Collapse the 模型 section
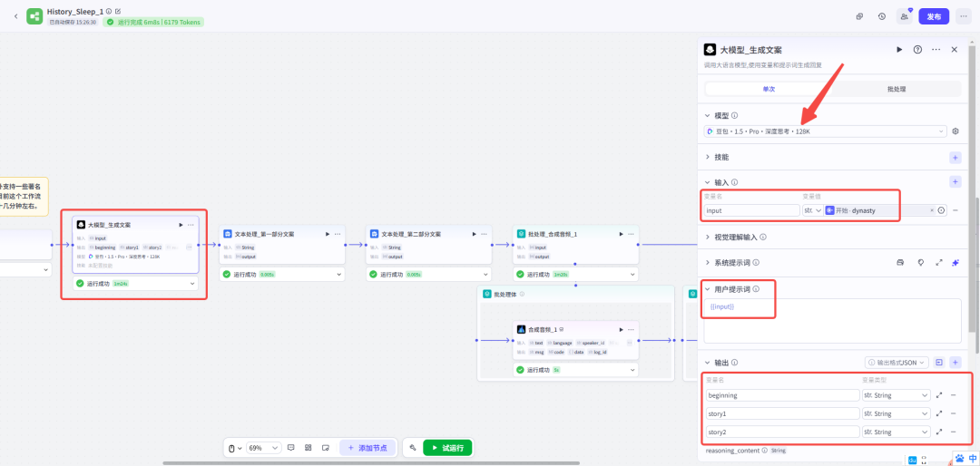980x466 pixels. coord(708,115)
